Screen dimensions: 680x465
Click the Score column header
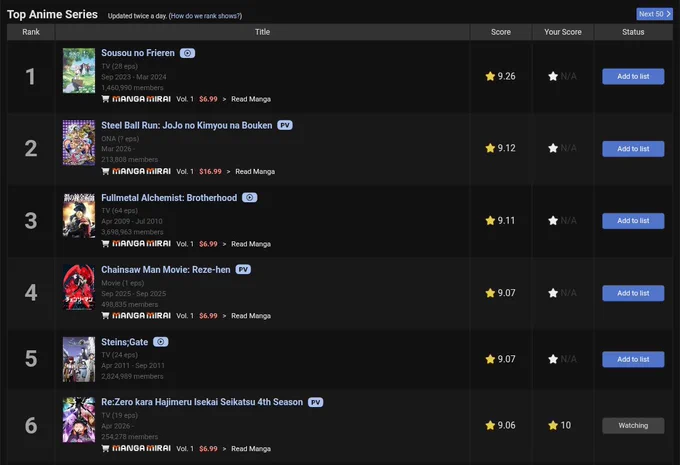click(x=501, y=32)
